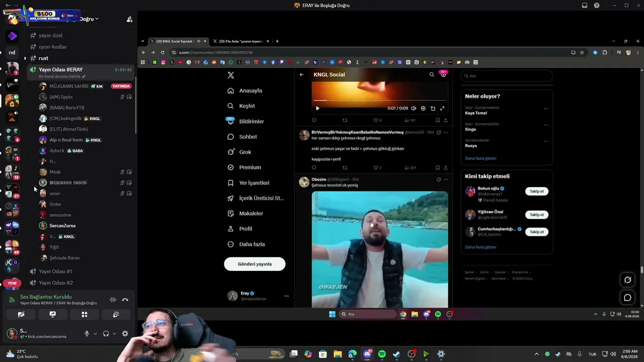Open Premium in X sidebar
Viewport: 644px width, 362px height.
coord(245,167)
